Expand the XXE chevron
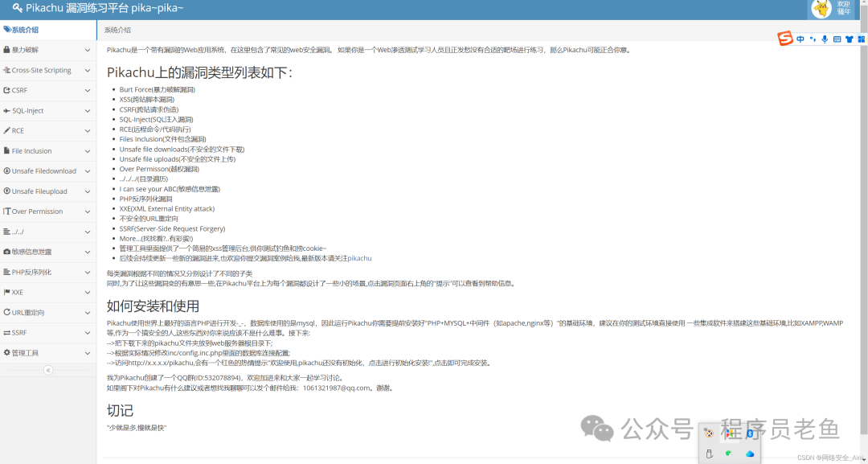Image resolution: width=868 pixels, height=464 pixels. coord(88,293)
